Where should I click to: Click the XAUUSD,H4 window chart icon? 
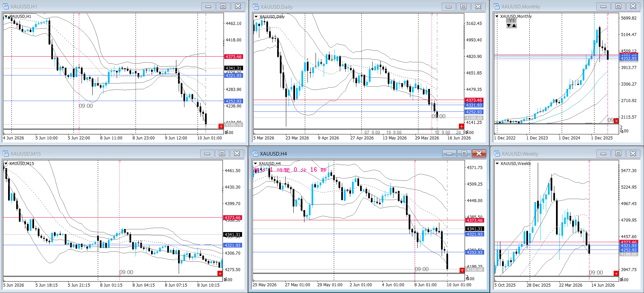point(255,154)
